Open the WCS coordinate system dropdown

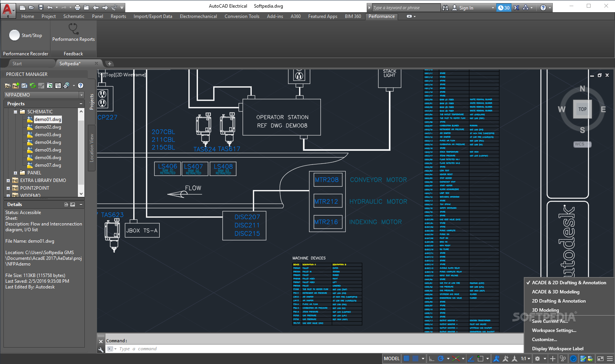[582, 144]
